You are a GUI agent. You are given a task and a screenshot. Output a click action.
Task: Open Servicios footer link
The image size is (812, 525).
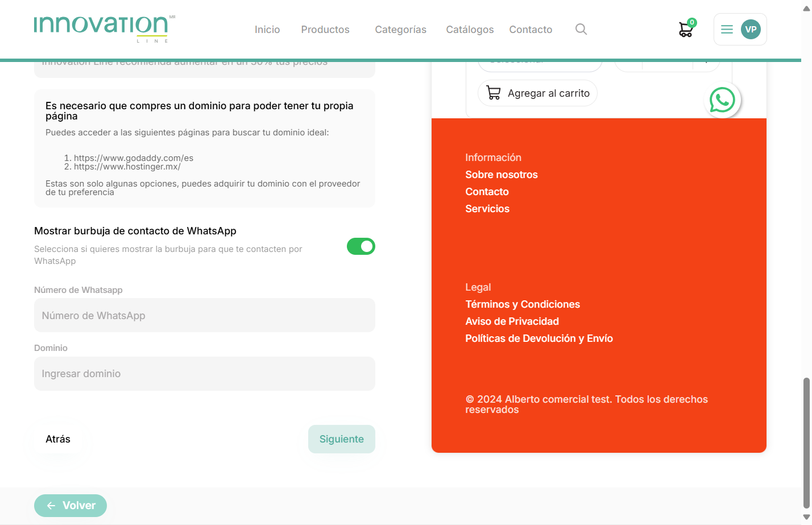point(487,209)
